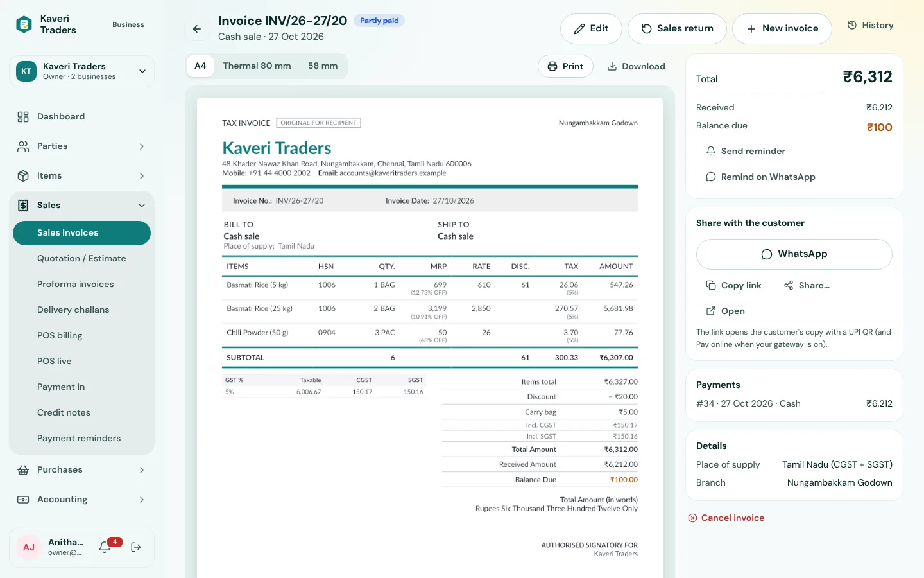Go to Quotation / Estimate
This screenshot has height=578, width=924.
82,258
